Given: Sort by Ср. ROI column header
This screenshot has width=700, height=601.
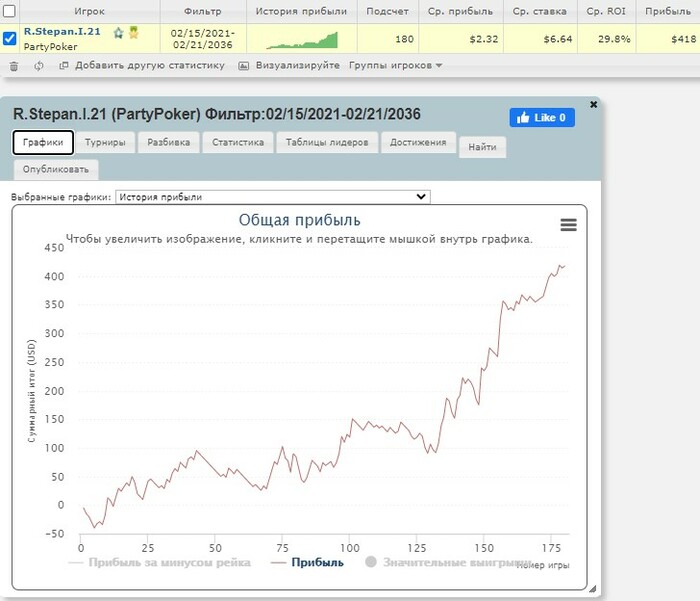Looking at the screenshot, I should pos(606,11).
